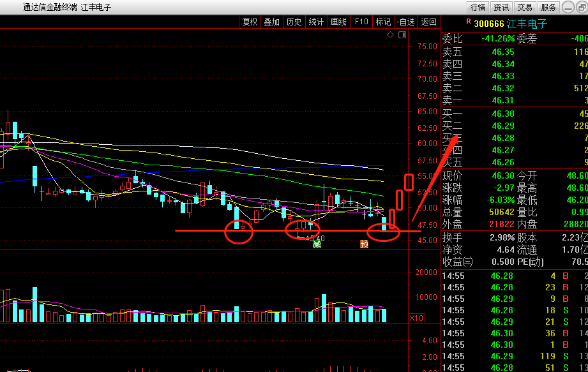Click the 内盘 label
This screenshot has height=372, width=588.
tap(527, 224)
